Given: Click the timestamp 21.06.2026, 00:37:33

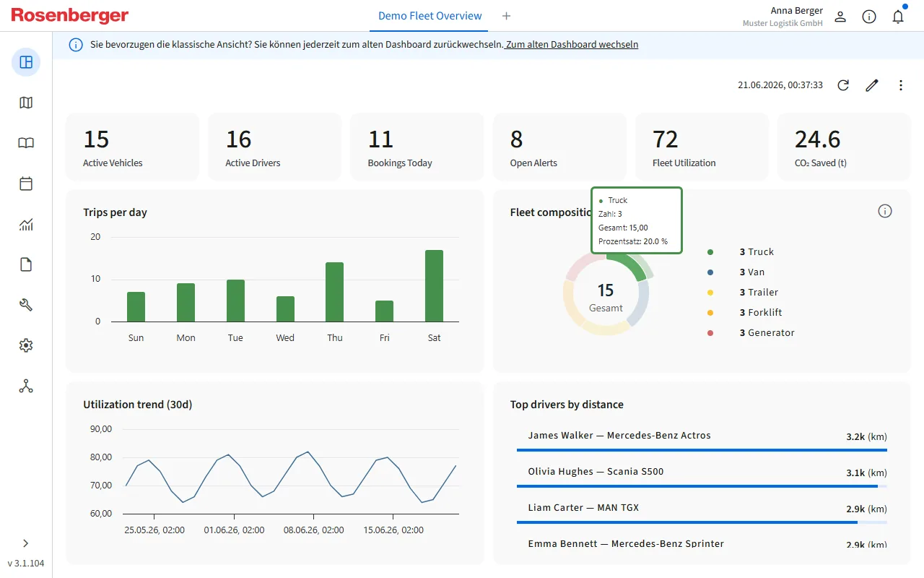Looking at the screenshot, I should pos(780,85).
